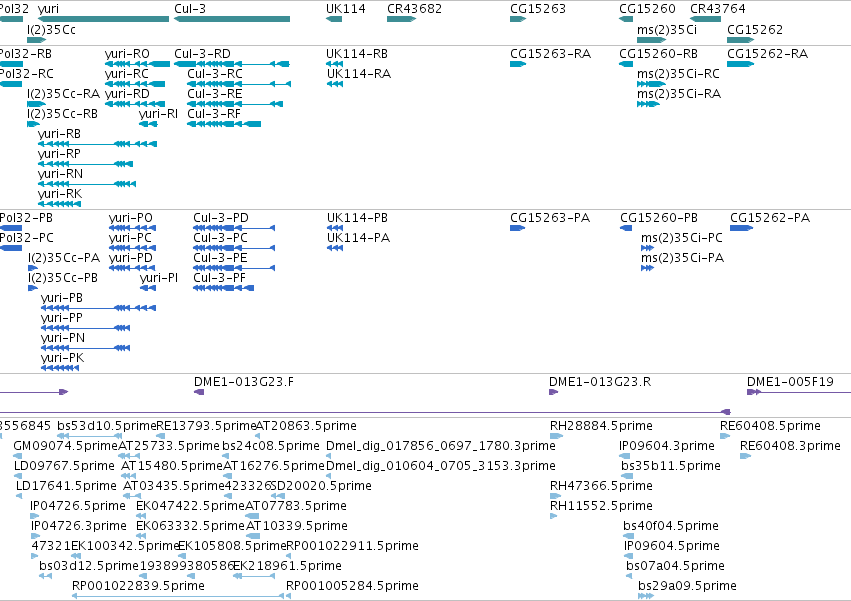The height and width of the screenshot is (601, 851).
Task: Click the RE13793.5prime EST label
Action: (206, 426)
